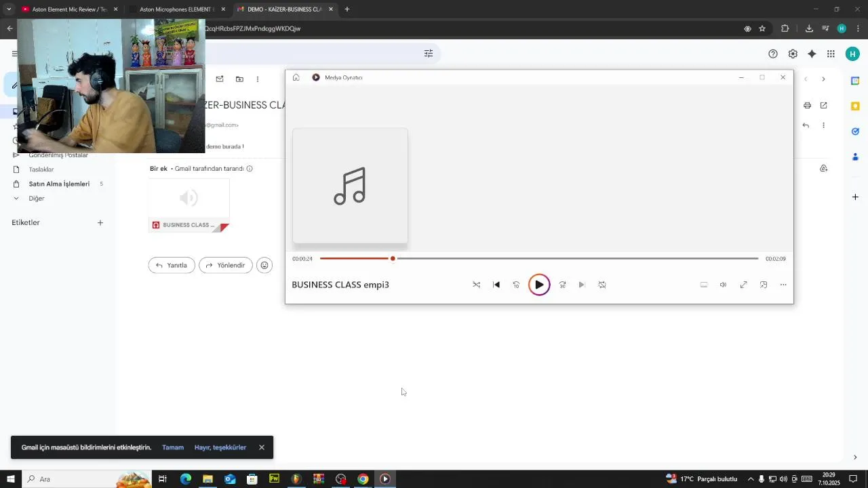Go to the newer email arrow
The height and width of the screenshot is (488, 868).
(x=806, y=79)
